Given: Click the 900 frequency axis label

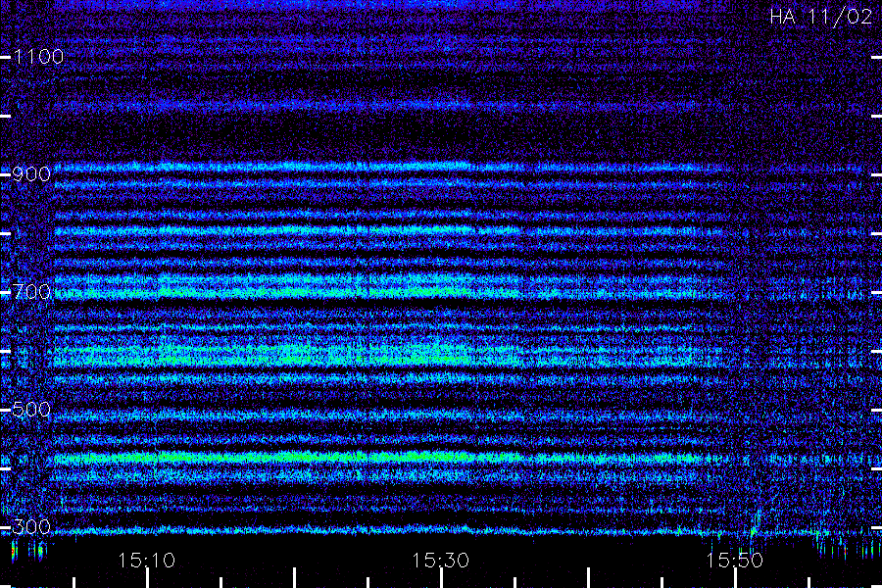Looking at the screenshot, I should click(x=31, y=174).
